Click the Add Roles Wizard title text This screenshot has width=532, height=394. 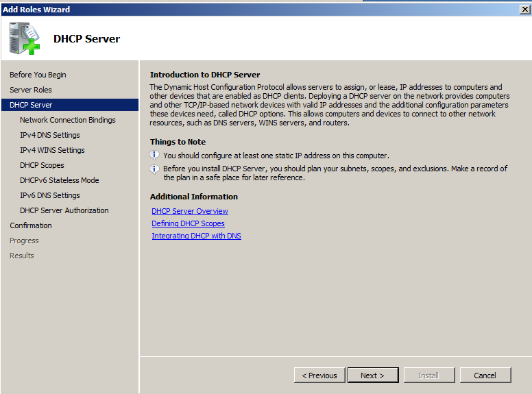(x=36, y=10)
